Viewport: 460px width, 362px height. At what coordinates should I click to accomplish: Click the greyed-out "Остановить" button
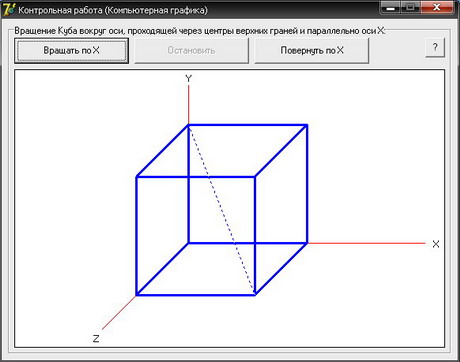pyautogui.click(x=191, y=51)
